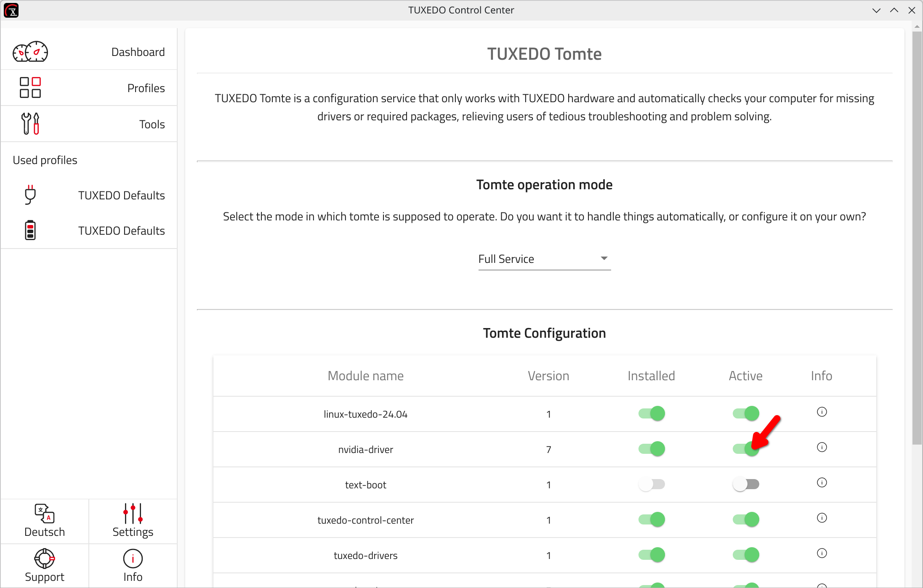Open the Settings sliders icon
This screenshot has height=588, width=923.
[133, 514]
